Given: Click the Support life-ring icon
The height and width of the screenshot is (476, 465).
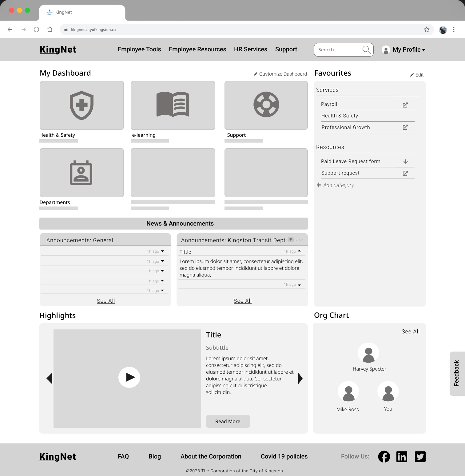Looking at the screenshot, I should [266, 104].
